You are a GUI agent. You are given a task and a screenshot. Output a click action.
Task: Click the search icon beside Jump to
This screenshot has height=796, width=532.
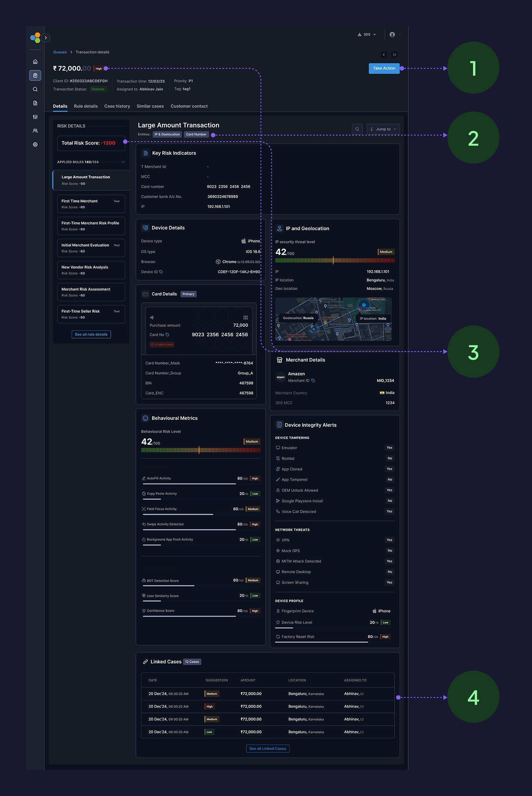(357, 129)
